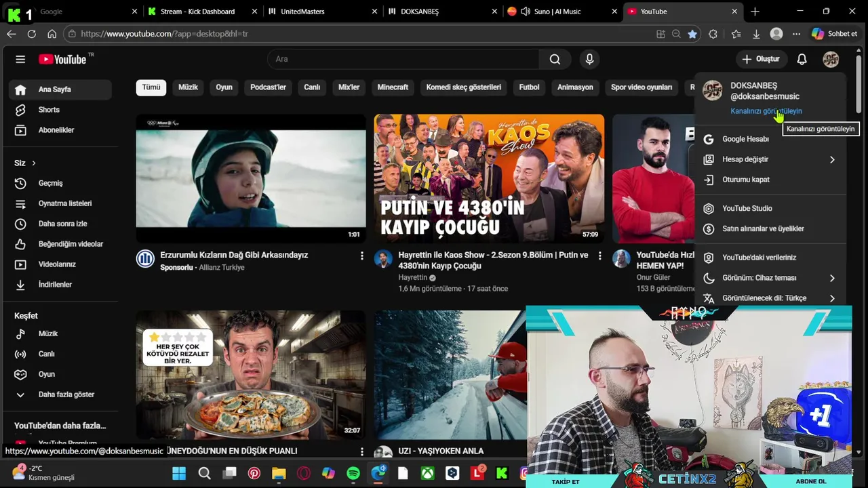
Task: Open Spotify from taskbar
Action: 353,473
